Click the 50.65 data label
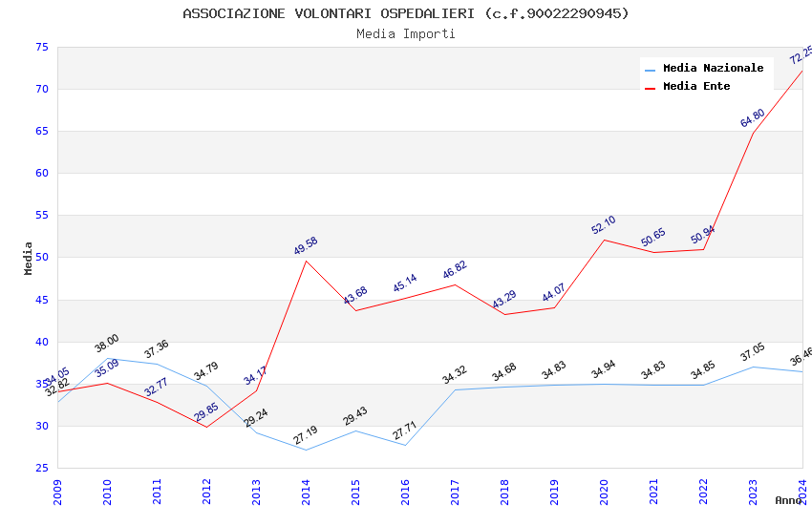The image size is (812, 525). pyautogui.click(x=653, y=238)
